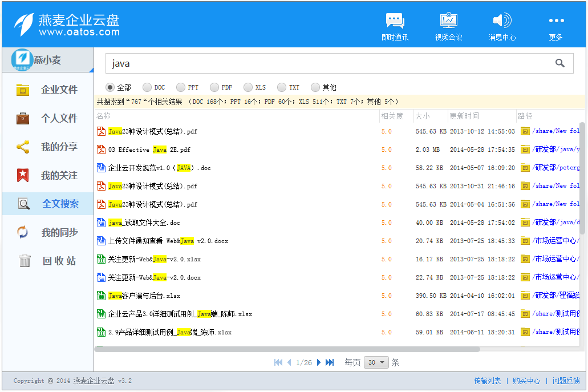The image size is (588, 392).
Task: Open the per-page count dropdown showing 30
Action: [377, 362]
